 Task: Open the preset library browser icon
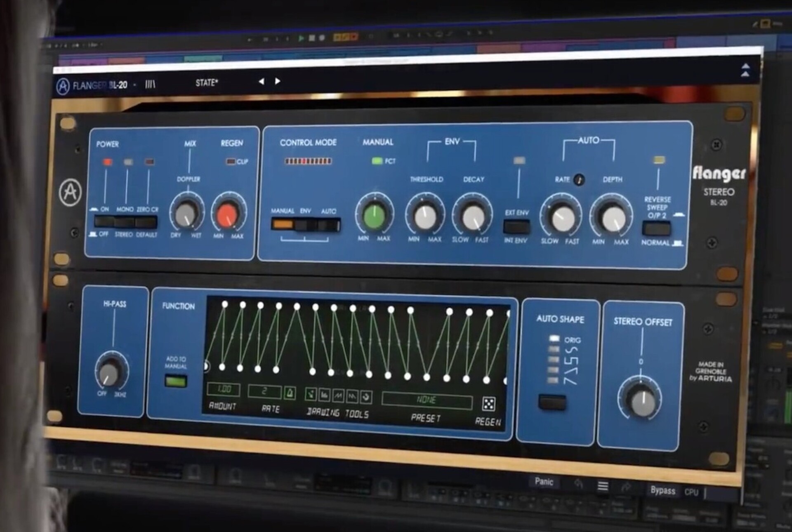click(150, 84)
